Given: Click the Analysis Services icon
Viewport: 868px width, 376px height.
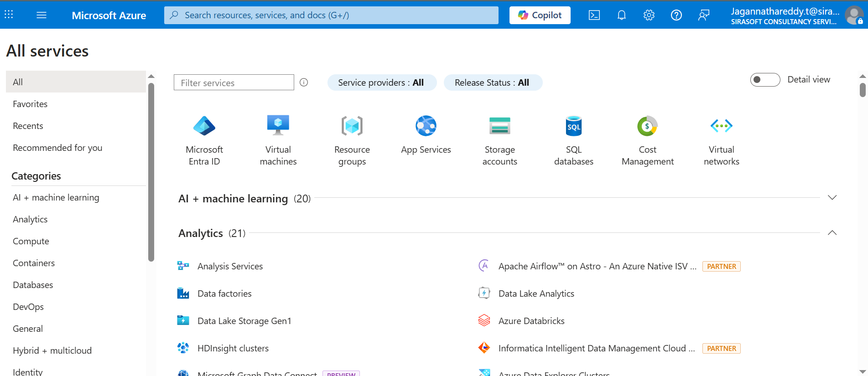Looking at the screenshot, I should click(x=183, y=266).
